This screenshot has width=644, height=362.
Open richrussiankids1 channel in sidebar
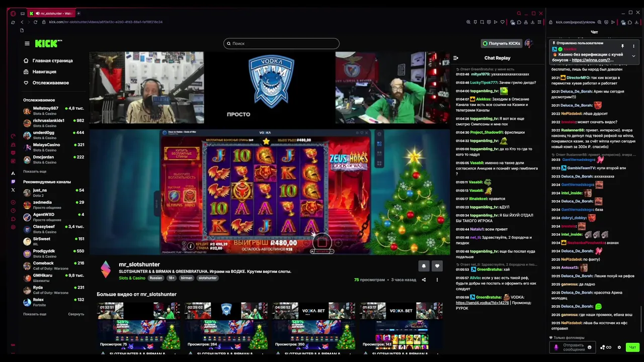53,123
